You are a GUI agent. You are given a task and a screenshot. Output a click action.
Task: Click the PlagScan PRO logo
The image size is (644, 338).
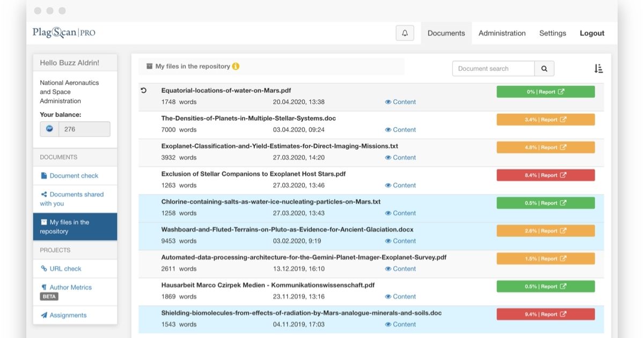pyautogui.click(x=64, y=33)
